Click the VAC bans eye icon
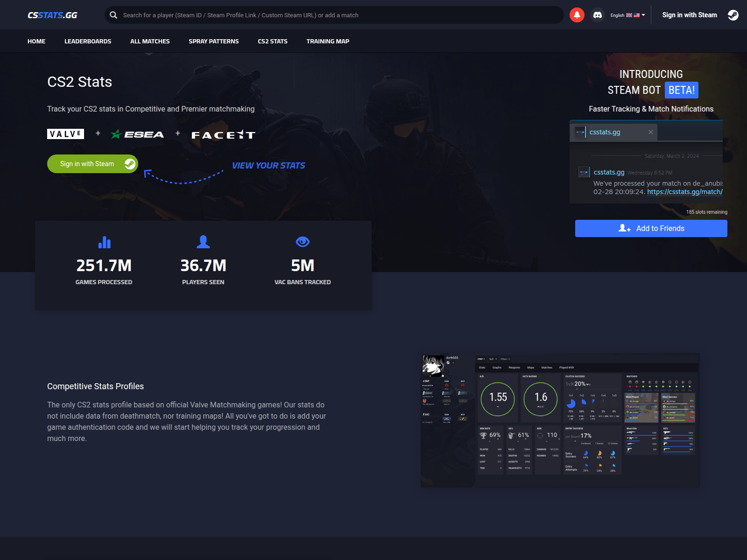Screen dimensions: 747x560 303,242
